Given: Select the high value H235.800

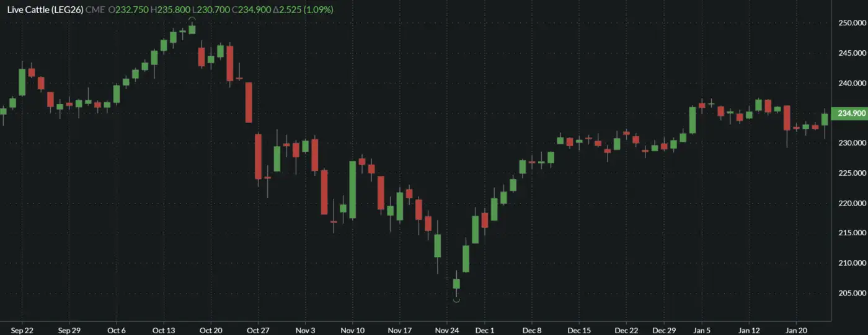Looking at the screenshot, I should [x=169, y=10].
